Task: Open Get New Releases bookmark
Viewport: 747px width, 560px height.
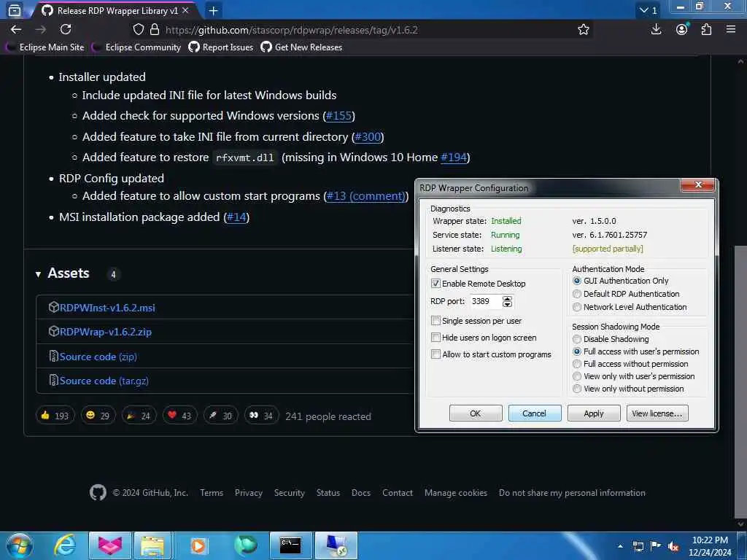Action: [x=301, y=47]
